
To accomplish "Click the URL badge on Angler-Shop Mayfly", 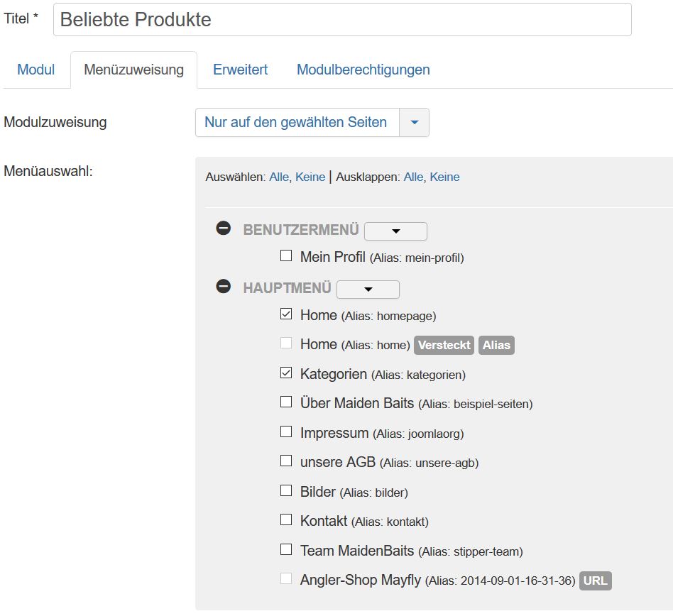I will 595,581.
